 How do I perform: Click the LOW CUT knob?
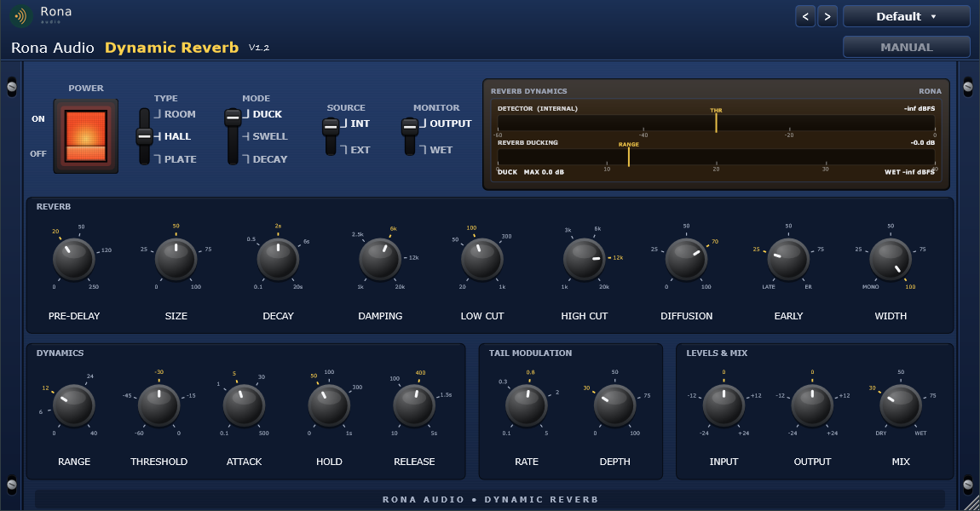point(481,259)
